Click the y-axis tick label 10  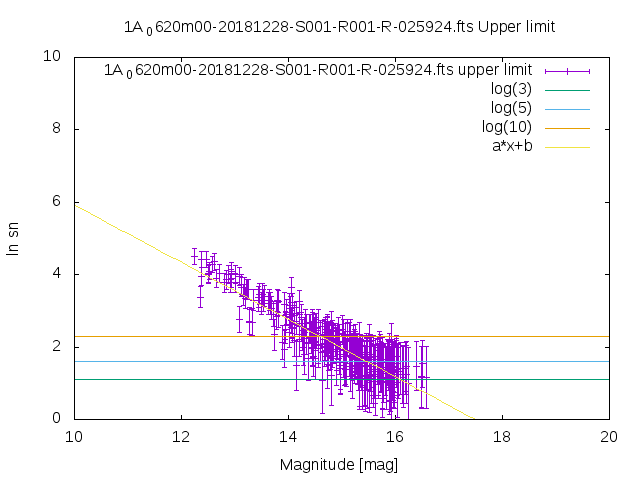click(52, 56)
